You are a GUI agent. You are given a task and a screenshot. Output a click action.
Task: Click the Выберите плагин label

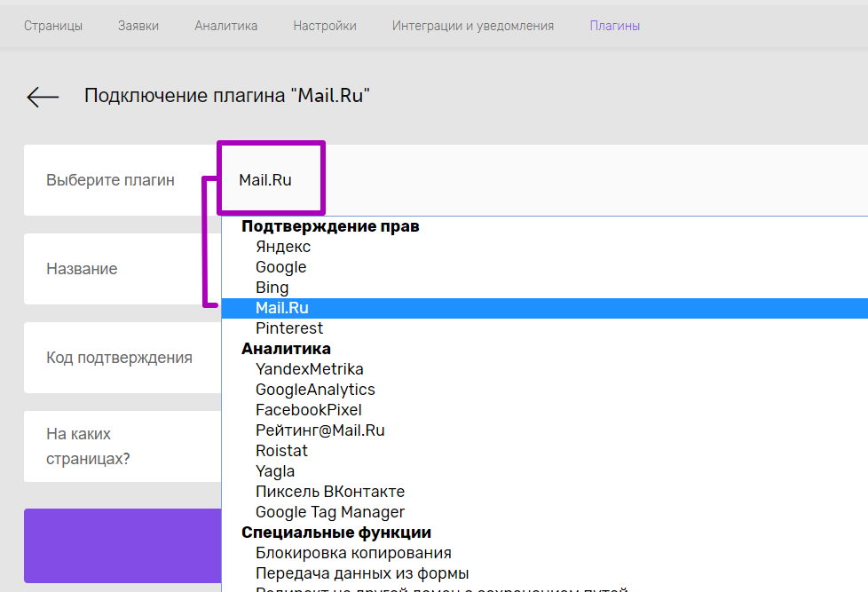point(110,180)
